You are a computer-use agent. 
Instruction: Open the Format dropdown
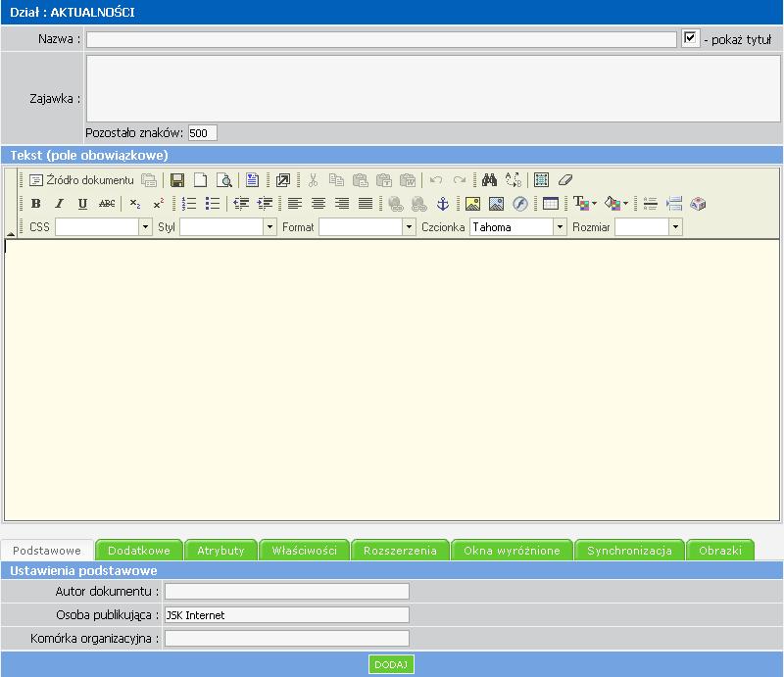click(409, 227)
